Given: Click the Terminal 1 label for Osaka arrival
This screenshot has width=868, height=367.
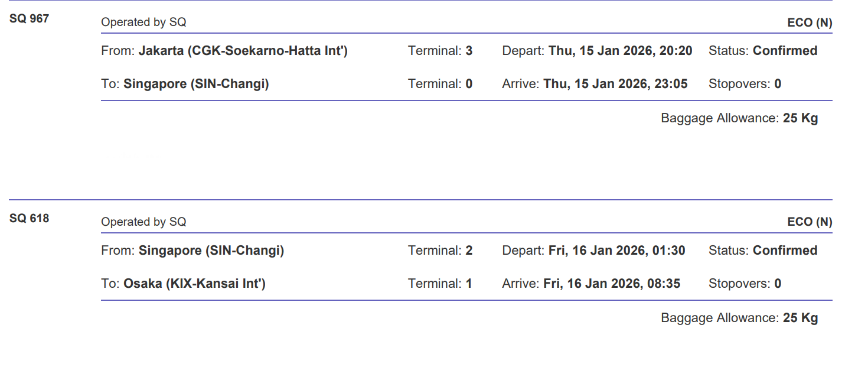Looking at the screenshot, I should coord(440,284).
